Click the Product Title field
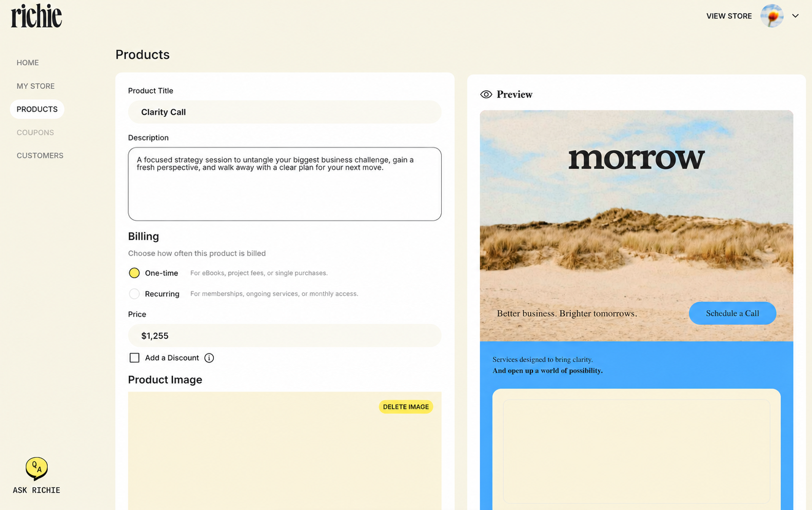Screen dimensions: 812x510 point(285,112)
